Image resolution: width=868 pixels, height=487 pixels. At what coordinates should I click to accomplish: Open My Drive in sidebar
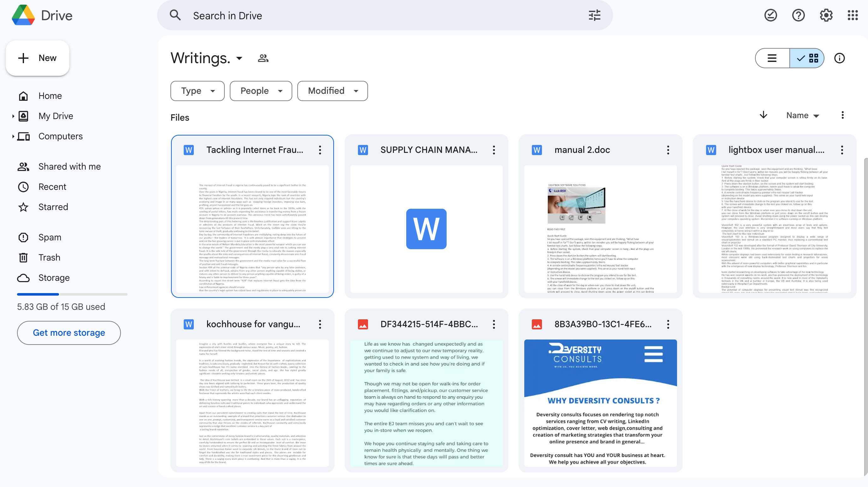56,116
